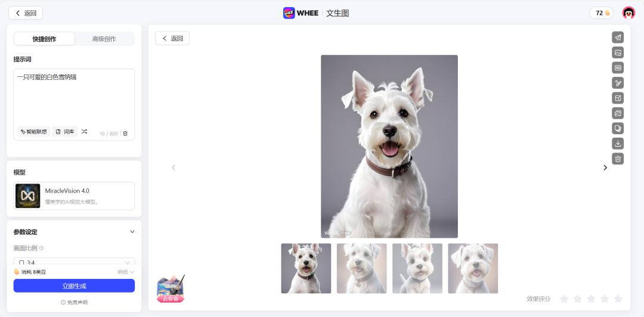Click the top-left 返回 back button

(x=26, y=13)
